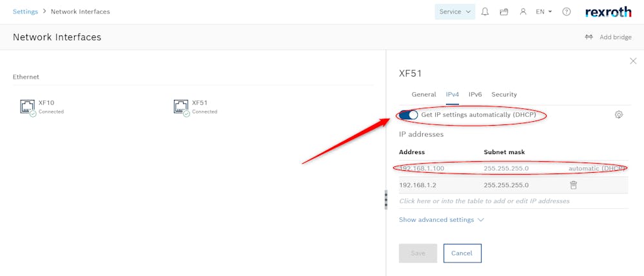Switch to the IPv6 tab
This screenshot has width=644, height=276.
475,94
